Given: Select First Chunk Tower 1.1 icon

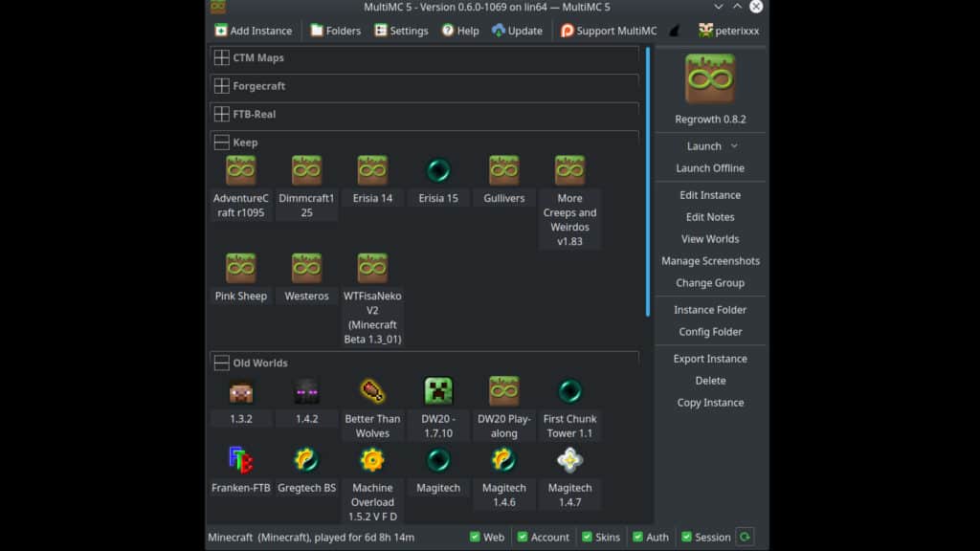Looking at the screenshot, I should (x=569, y=391).
